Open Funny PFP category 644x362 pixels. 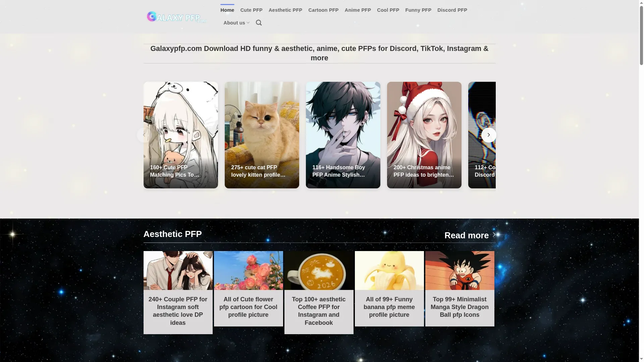click(x=418, y=10)
